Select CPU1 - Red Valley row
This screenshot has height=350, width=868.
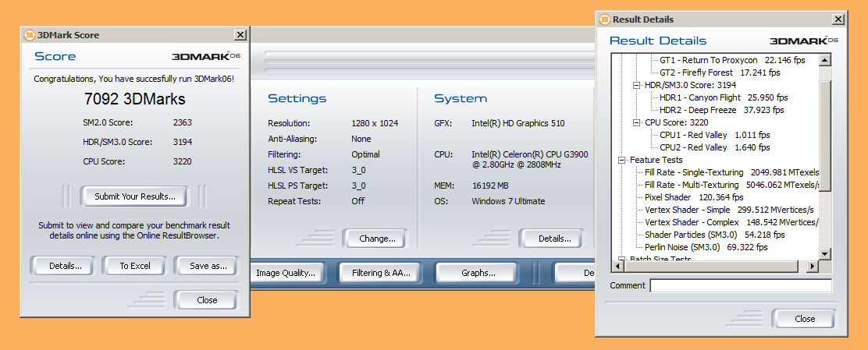[x=715, y=135]
